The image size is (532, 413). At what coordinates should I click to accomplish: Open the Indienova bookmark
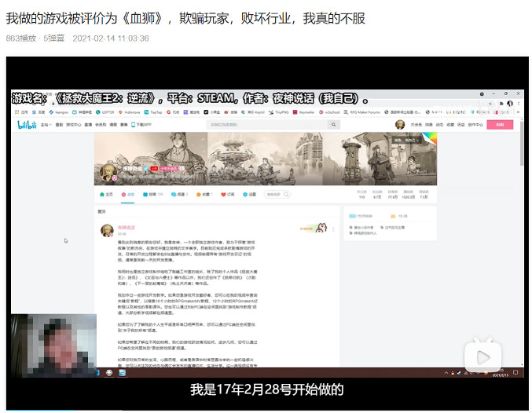tap(129, 112)
